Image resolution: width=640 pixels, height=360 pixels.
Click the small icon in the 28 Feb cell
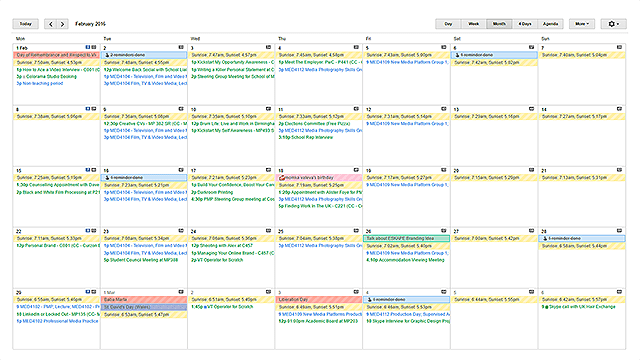tap(619, 231)
